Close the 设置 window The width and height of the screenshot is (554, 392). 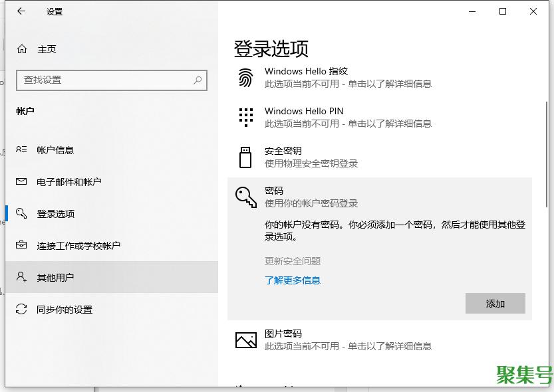pyautogui.click(x=533, y=12)
